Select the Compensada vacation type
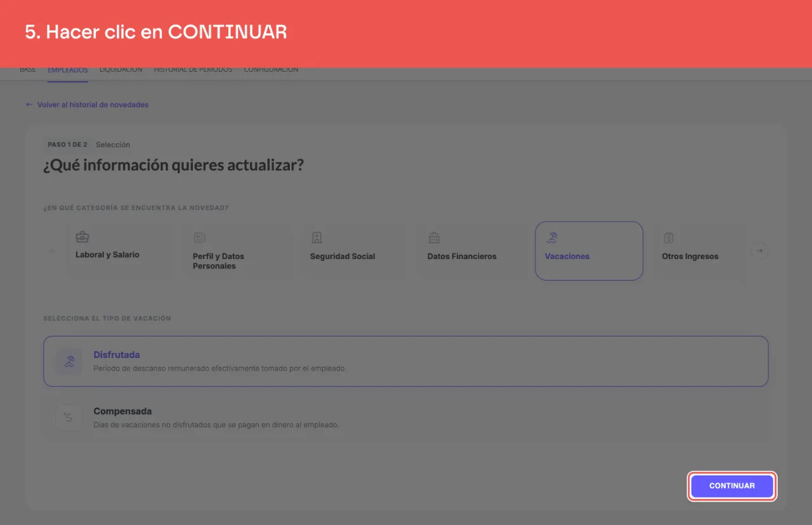Screen dimensions: 812x525 [x=406, y=418]
